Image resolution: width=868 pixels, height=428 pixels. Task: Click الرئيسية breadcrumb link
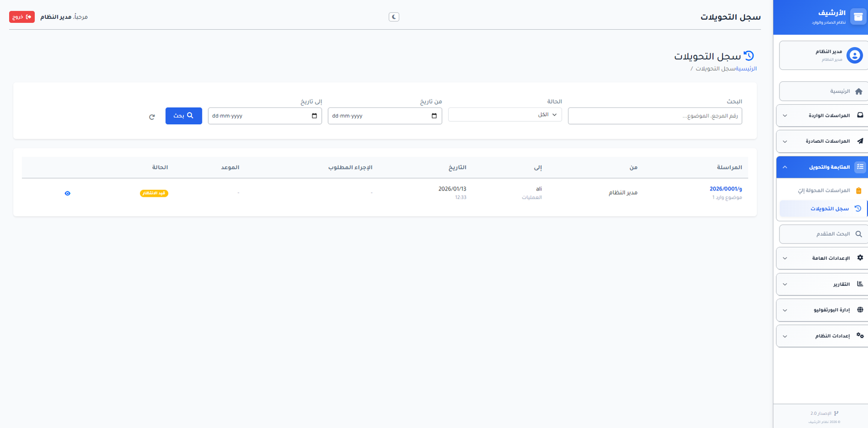[x=746, y=69]
